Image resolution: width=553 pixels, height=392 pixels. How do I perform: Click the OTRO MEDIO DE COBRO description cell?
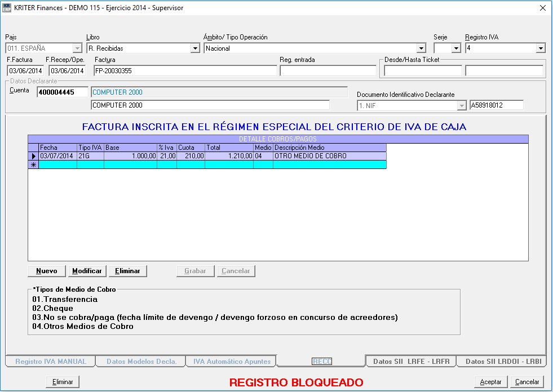(x=330, y=156)
